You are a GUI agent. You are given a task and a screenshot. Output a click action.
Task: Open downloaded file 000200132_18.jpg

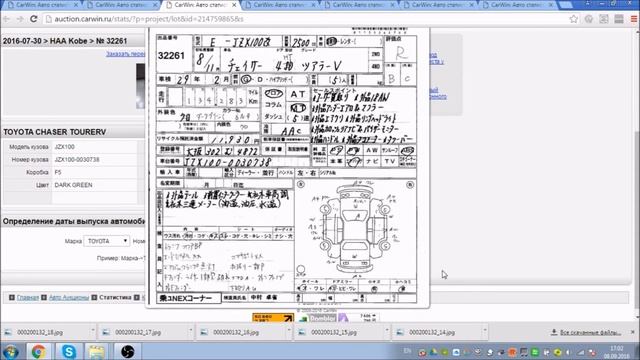coord(40,332)
